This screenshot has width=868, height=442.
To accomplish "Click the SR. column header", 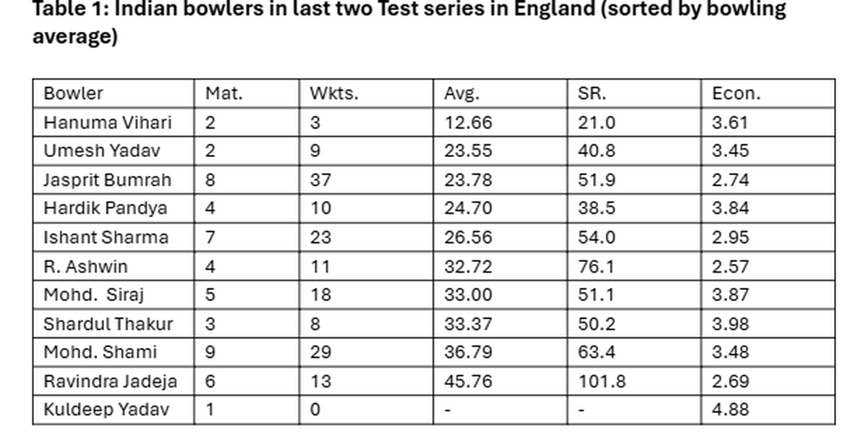I will point(592,93).
